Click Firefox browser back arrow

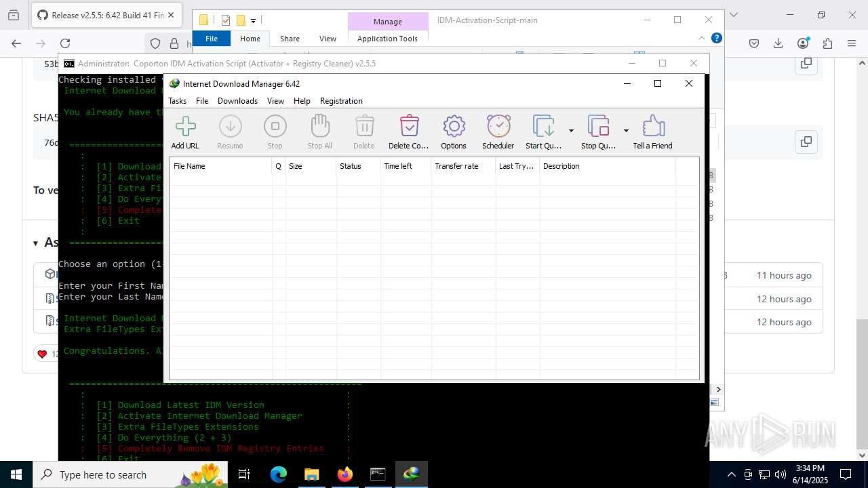coord(16,43)
